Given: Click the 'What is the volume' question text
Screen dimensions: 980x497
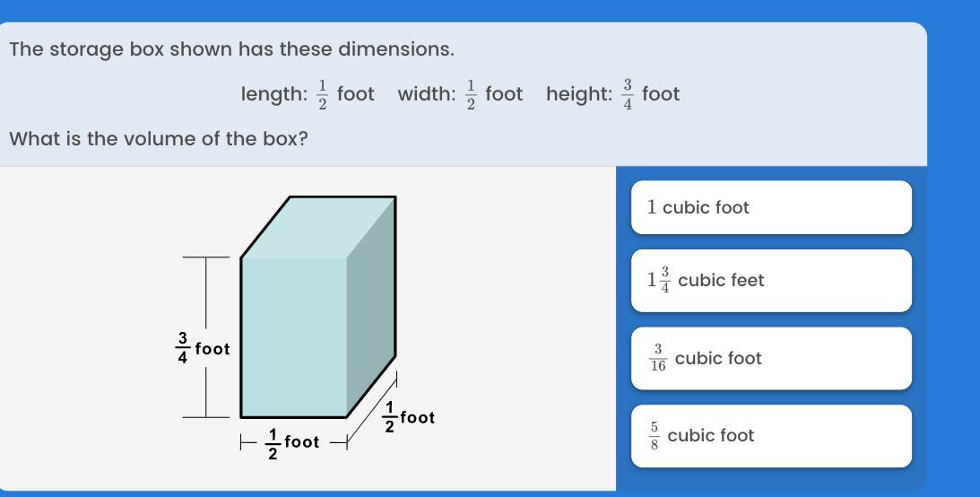Looking at the screenshot, I should [x=159, y=139].
